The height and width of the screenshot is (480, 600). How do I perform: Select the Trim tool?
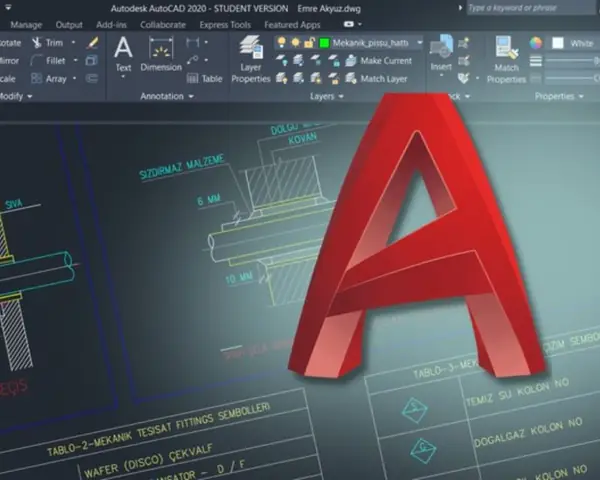47,42
